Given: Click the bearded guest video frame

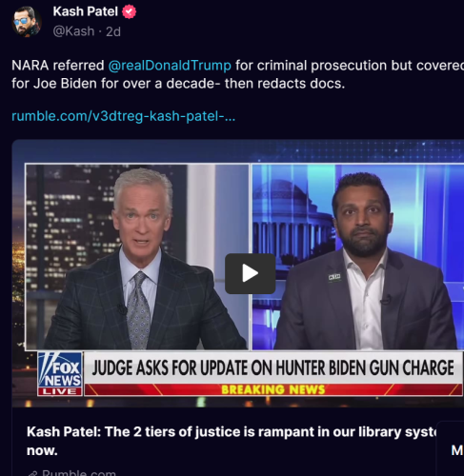Looking at the screenshot, I should click(x=358, y=257).
